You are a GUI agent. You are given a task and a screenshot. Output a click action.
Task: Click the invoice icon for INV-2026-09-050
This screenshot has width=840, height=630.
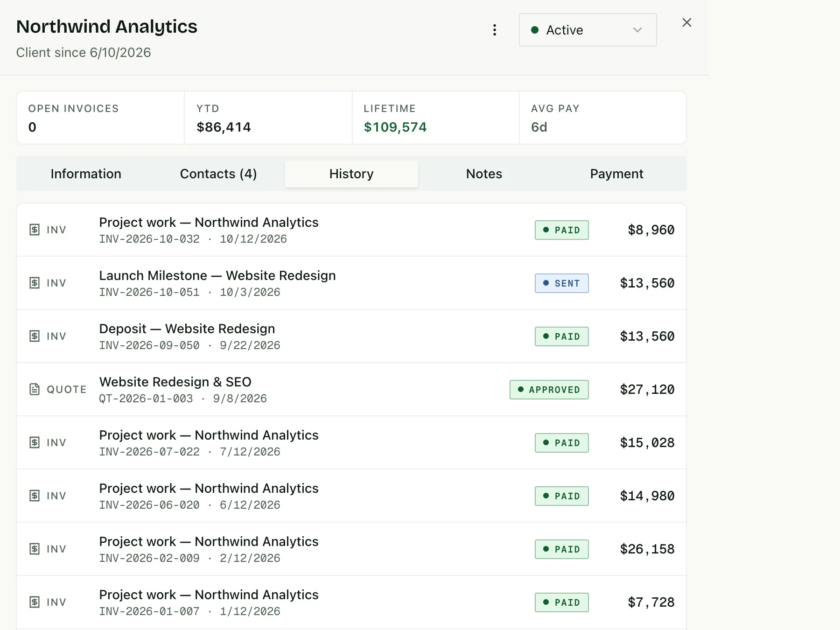(35, 336)
